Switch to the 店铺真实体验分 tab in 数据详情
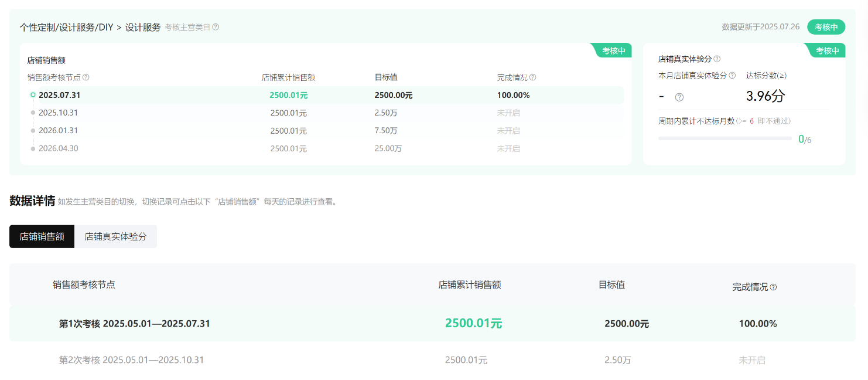Viewport: 868px width, 380px height. [x=115, y=236]
